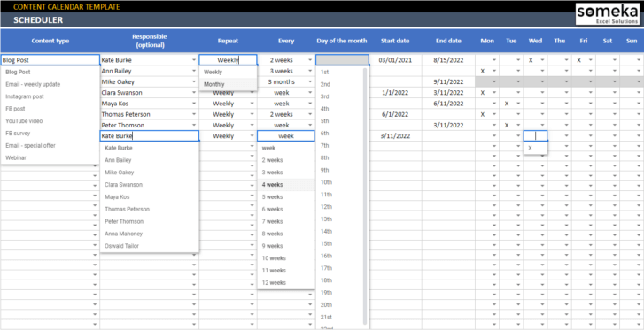Click the day of month list scrollbar
The image size is (644, 330).
click(365, 196)
